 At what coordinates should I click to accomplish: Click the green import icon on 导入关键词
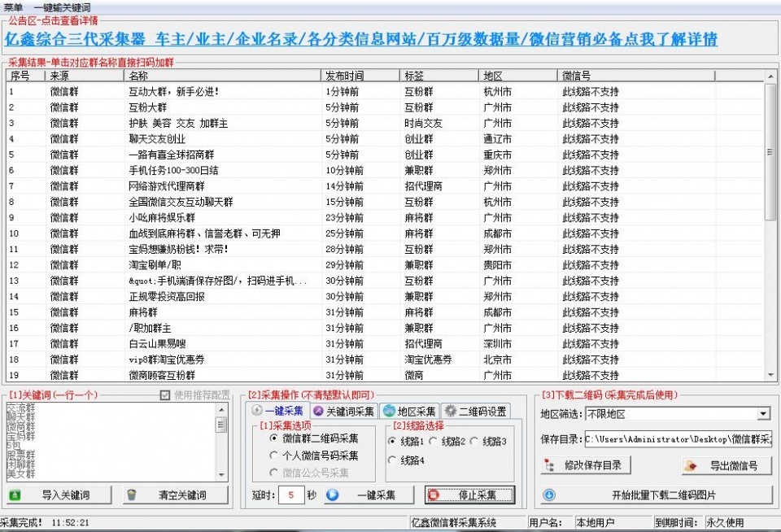click(x=15, y=495)
